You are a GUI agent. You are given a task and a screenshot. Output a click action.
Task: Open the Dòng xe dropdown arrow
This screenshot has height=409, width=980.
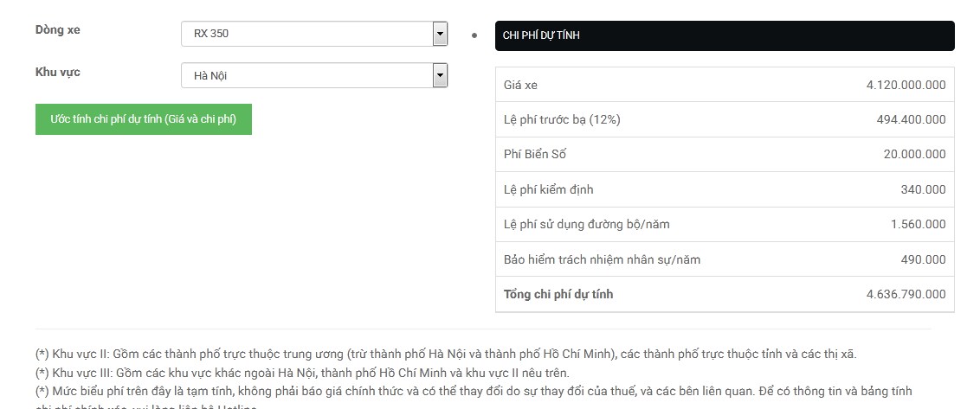click(x=441, y=34)
